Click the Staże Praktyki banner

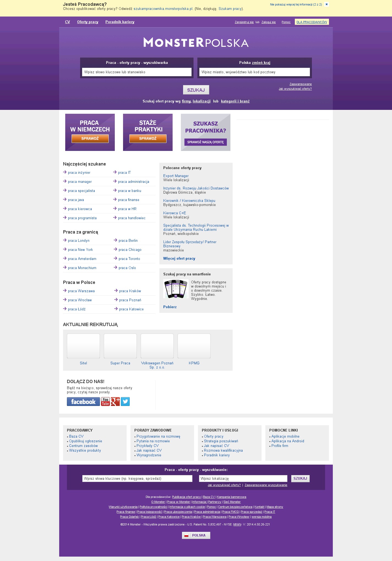coord(148,132)
